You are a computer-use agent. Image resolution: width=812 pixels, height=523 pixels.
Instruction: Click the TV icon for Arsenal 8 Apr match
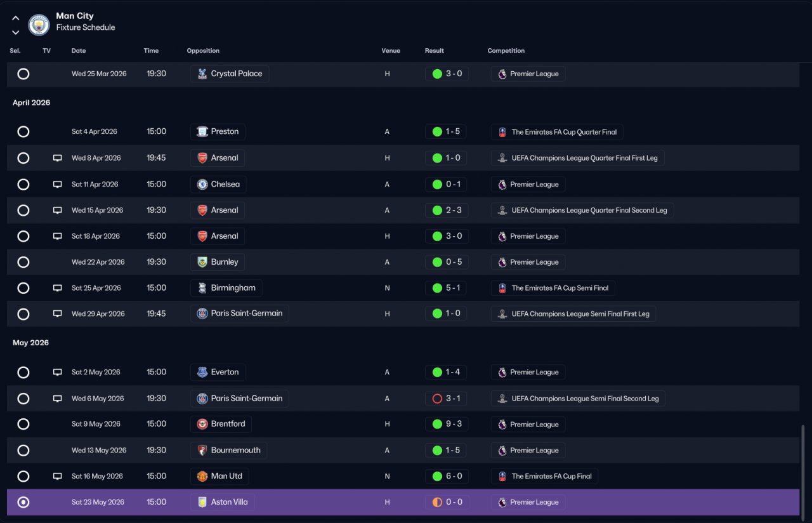(x=58, y=158)
